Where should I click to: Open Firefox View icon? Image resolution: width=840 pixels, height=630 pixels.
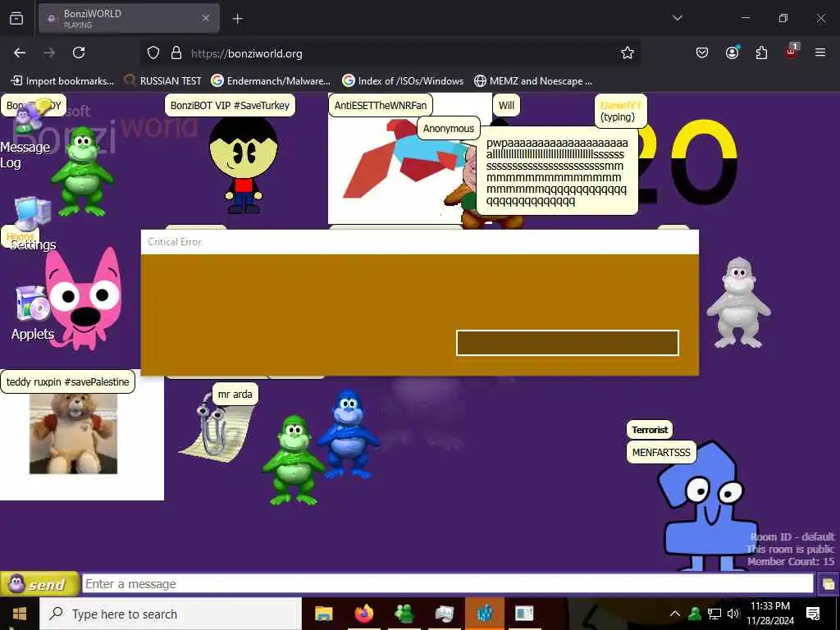click(x=16, y=19)
